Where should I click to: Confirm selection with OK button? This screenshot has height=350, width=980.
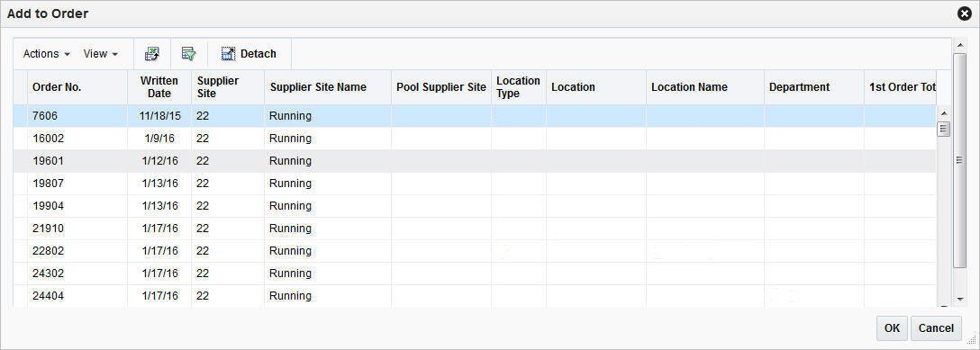892,328
